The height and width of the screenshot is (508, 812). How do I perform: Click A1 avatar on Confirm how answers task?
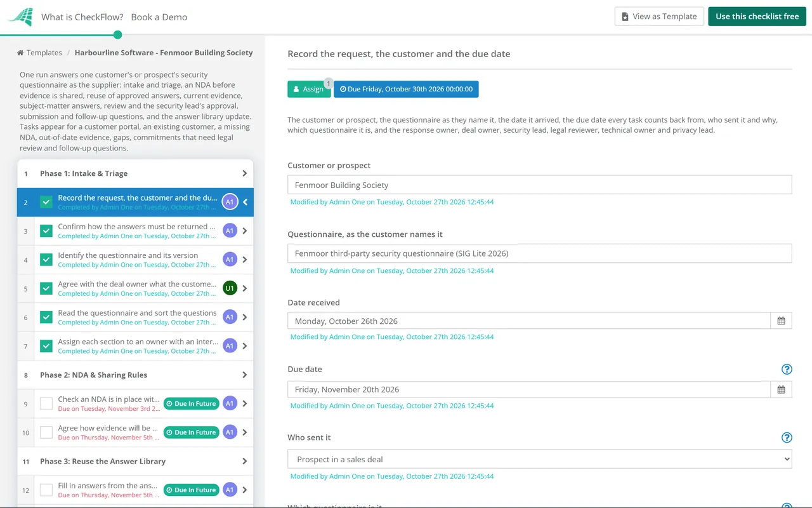[x=230, y=231]
